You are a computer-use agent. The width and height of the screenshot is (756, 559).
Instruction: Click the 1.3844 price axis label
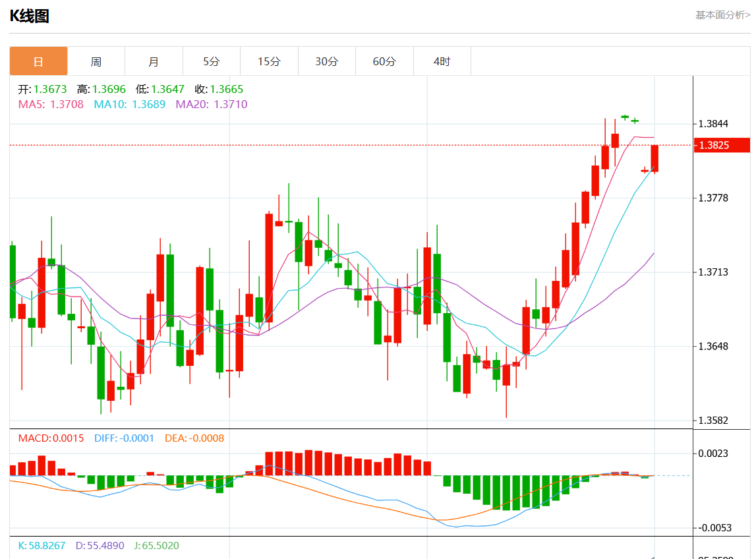[713, 124]
